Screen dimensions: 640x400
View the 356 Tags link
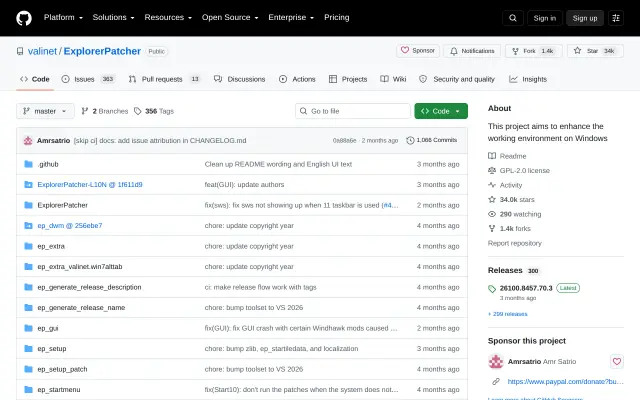click(154, 111)
